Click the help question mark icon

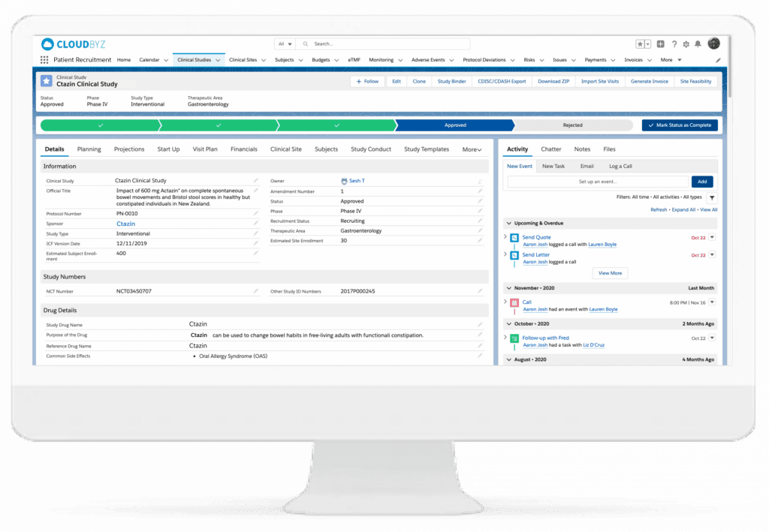[x=674, y=44]
